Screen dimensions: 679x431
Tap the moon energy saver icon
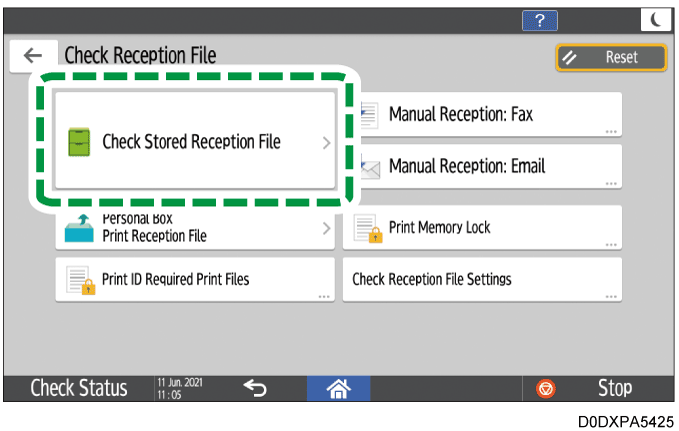click(656, 19)
